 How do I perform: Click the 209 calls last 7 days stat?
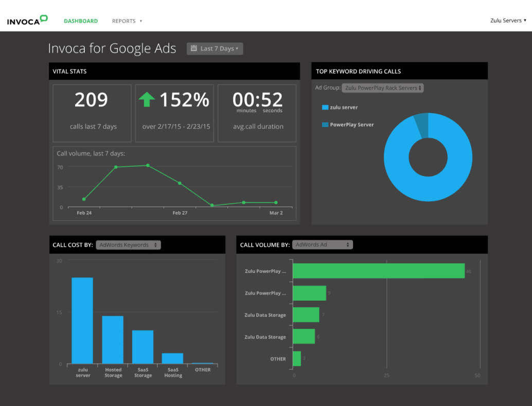coord(92,113)
